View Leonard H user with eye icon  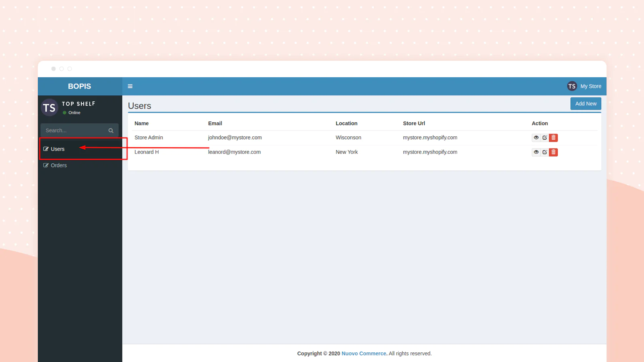(536, 152)
